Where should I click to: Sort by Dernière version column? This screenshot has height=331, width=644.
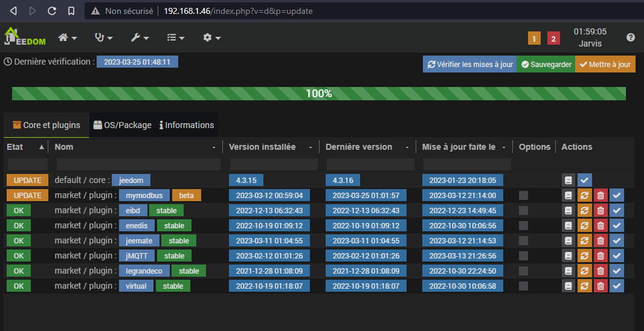pyautogui.click(x=367, y=147)
